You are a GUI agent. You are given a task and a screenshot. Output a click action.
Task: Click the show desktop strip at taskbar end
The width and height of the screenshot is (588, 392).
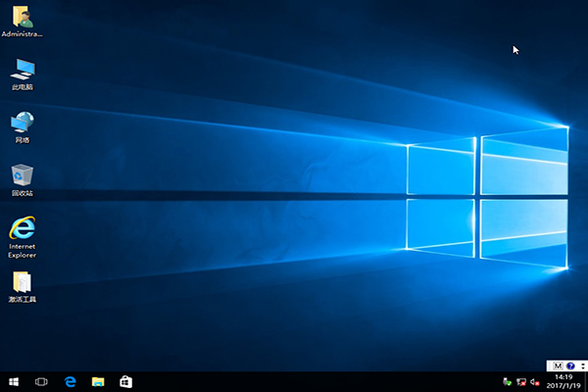(586, 381)
